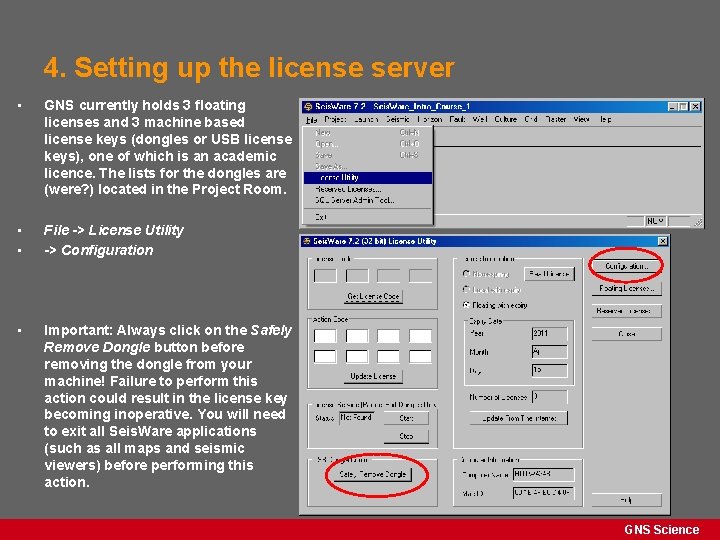Choose Reserved Licenses... from the File menu
Image resolution: width=720 pixels, height=540 pixels.
[368, 189]
